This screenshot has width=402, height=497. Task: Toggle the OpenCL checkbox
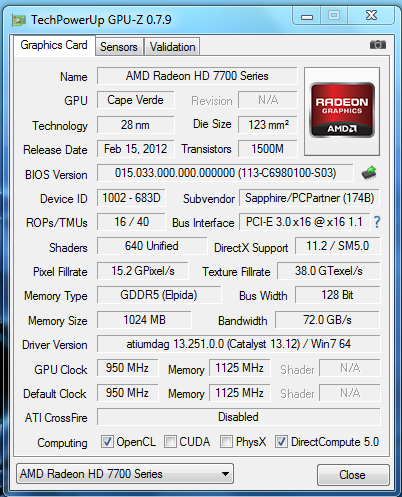click(107, 442)
